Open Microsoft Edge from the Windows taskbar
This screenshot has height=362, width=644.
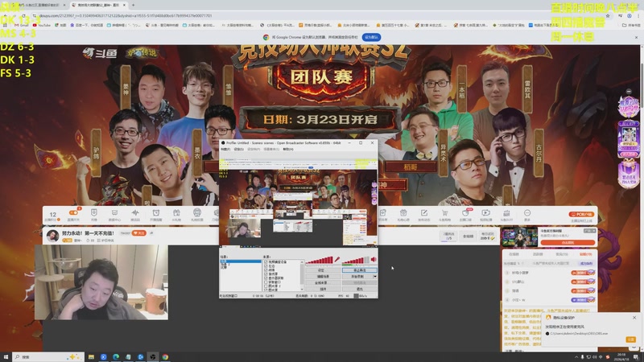[x=116, y=357]
